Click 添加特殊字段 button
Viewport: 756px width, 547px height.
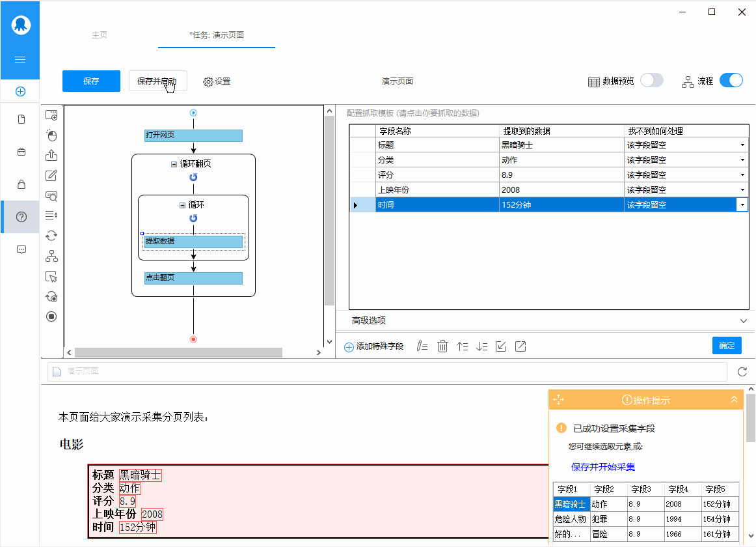pos(373,346)
